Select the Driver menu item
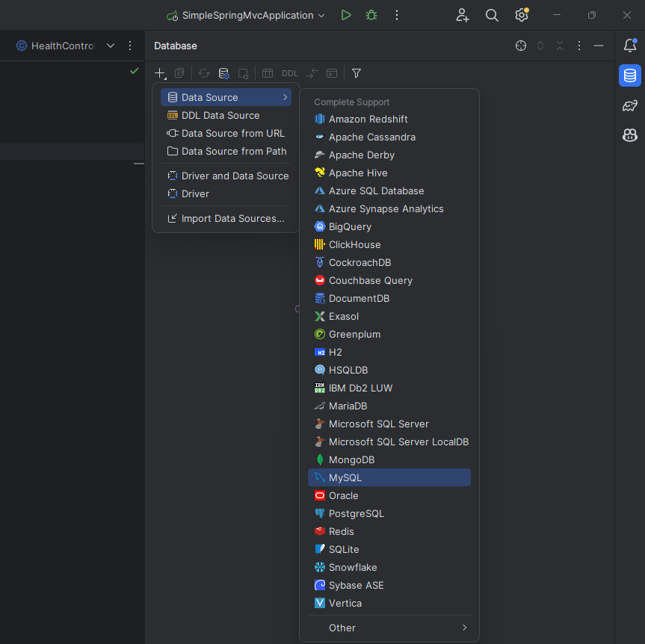The image size is (645, 644). click(x=226, y=193)
